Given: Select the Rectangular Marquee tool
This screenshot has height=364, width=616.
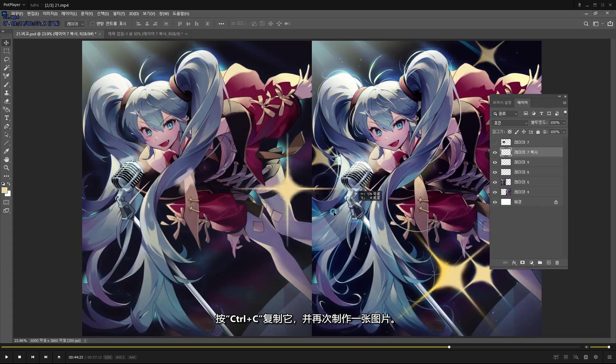Looking at the screenshot, I should pos(6,51).
